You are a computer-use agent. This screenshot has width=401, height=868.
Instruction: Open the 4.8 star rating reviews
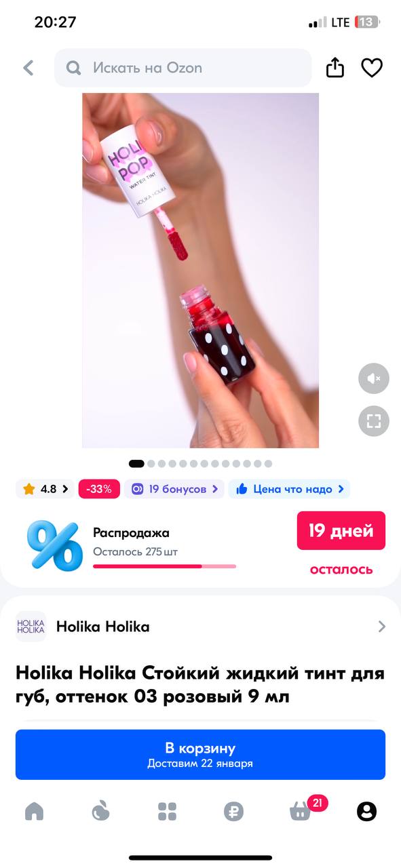tap(45, 489)
